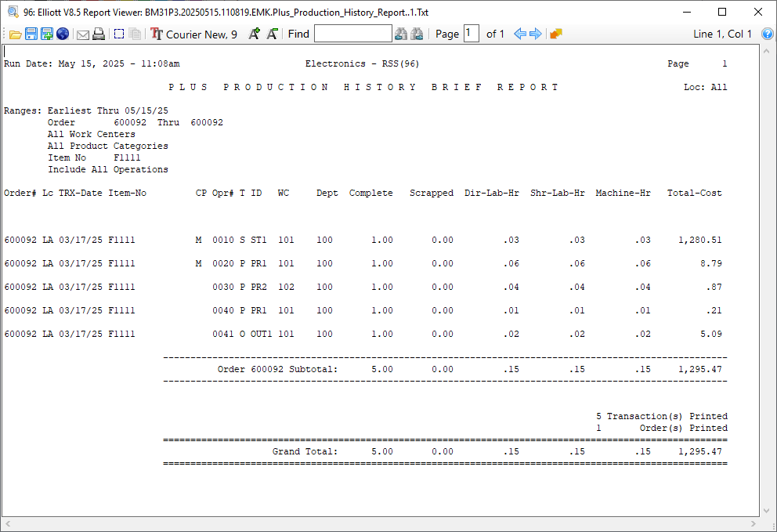Click the vertical scrollbar up arrow
This screenshot has width=777, height=532.
pyautogui.click(x=767, y=51)
